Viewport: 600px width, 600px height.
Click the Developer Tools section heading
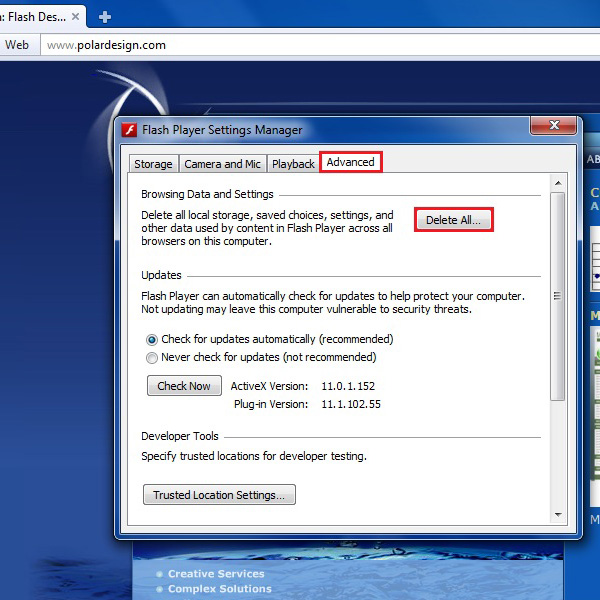coord(180,436)
